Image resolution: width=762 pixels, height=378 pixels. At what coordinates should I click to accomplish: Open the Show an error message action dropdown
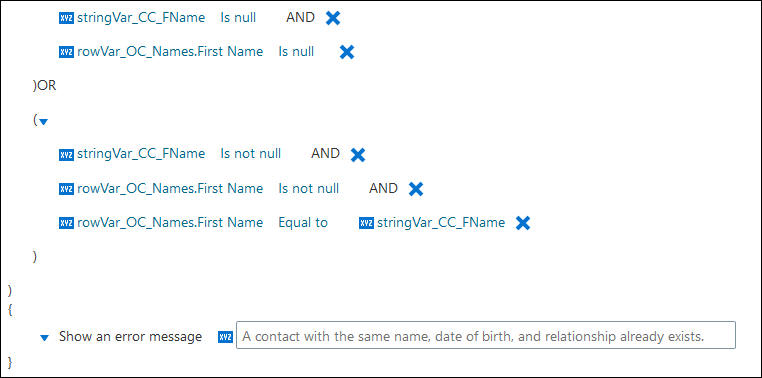click(44, 337)
